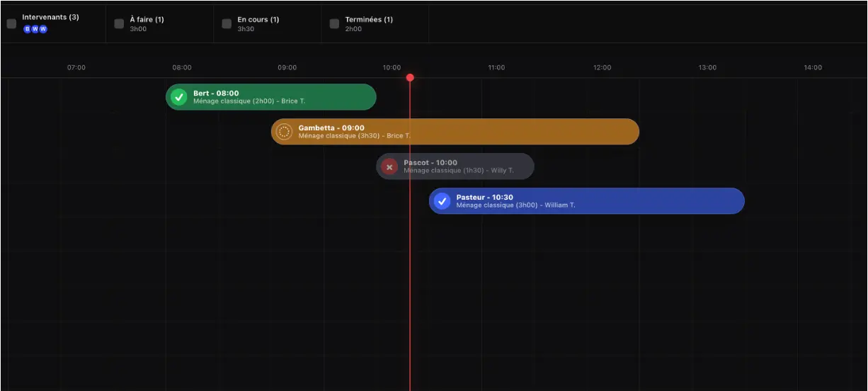The image size is (868, 391).
Task: Click the red cancelled X icon on Pascot
Action: (x=389, y=166)
